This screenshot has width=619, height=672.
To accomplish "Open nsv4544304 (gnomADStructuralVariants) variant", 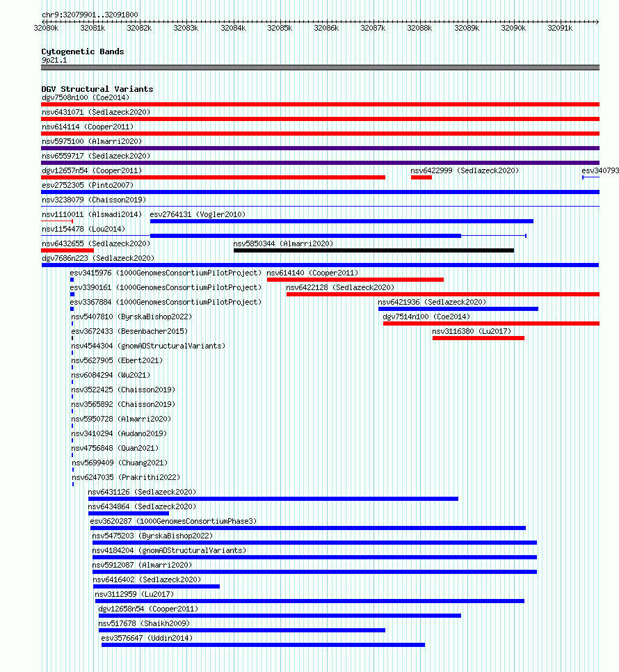I will point(148,346).
